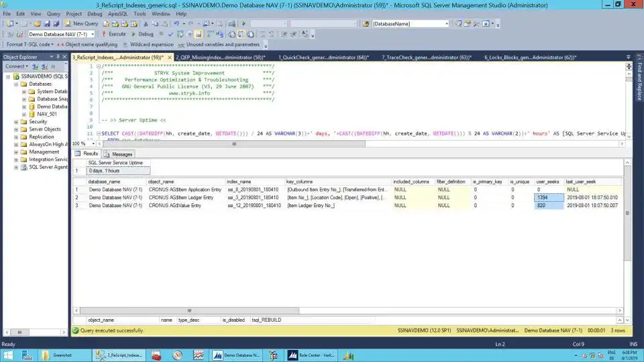Open the Windows Start button
This screenshot has width=644, height=362.
pyautogui.click(x=8, y=355)
